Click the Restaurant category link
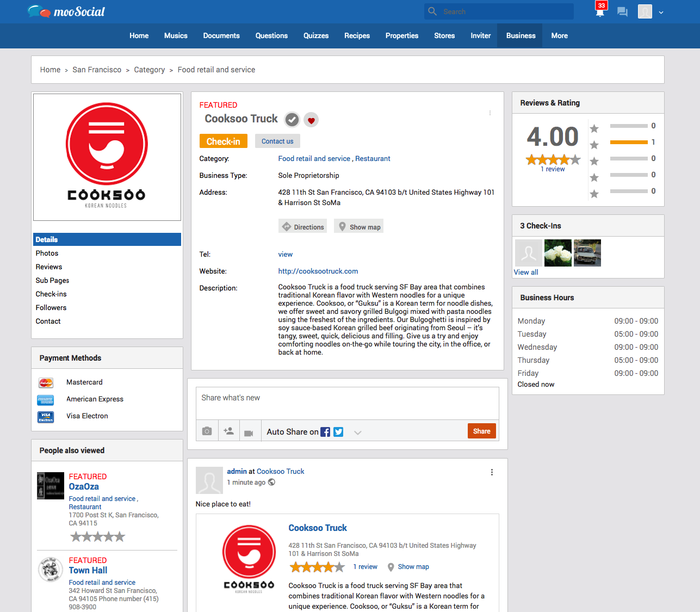Image resolution: width=700 pixels, height=612 pixels. (373, 158)
